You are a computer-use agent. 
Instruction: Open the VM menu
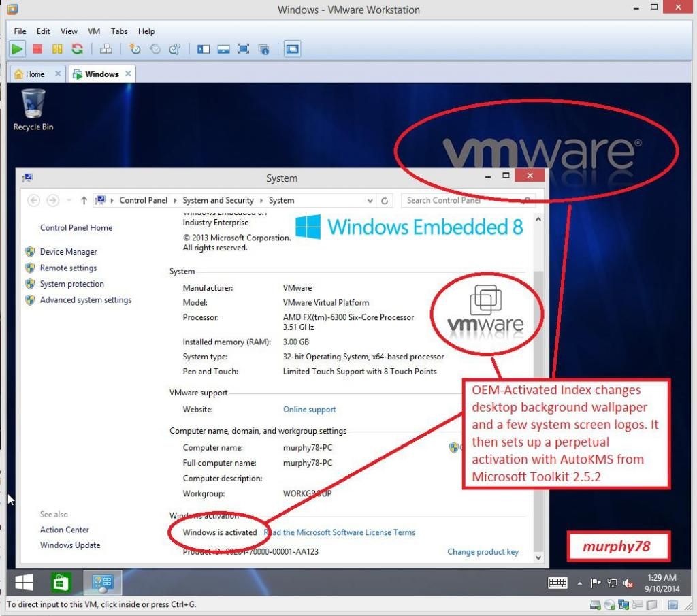[x=94, y=31]
